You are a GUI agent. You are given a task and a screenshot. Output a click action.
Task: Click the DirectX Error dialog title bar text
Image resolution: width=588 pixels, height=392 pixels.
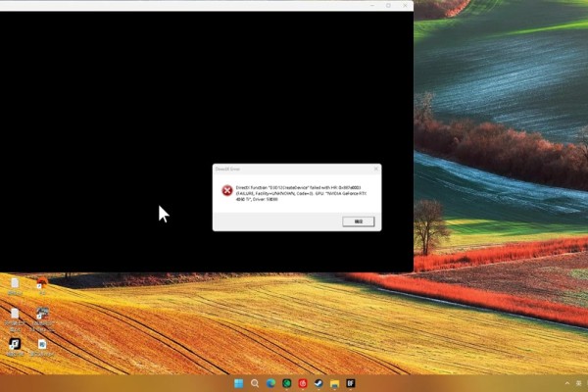pyautogui.click(x=227, y=170)
